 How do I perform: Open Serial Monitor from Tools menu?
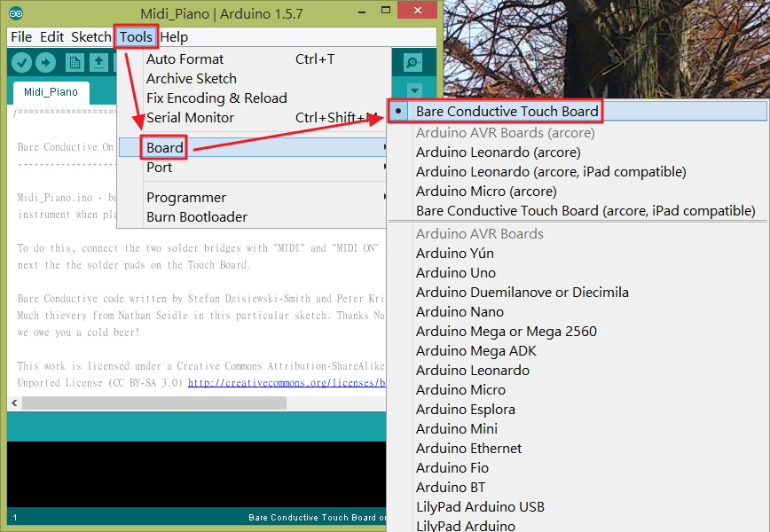(x=253, y=118)
